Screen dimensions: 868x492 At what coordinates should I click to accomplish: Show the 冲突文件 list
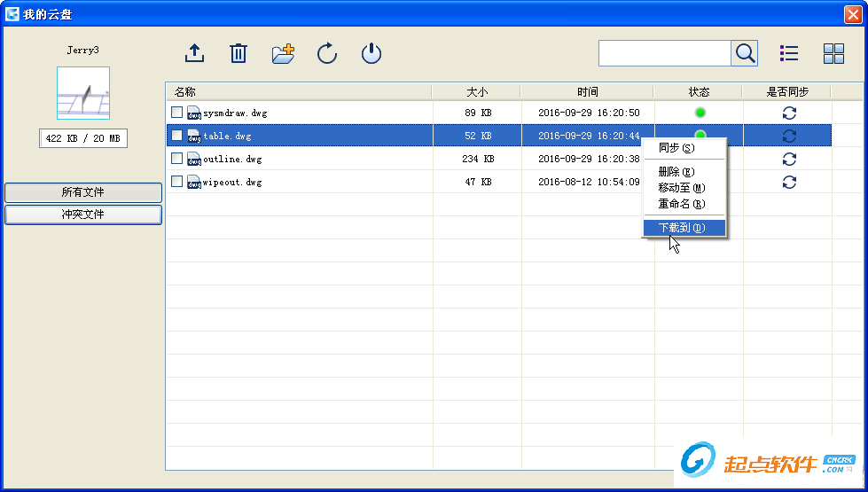click(x=83, y=215)
